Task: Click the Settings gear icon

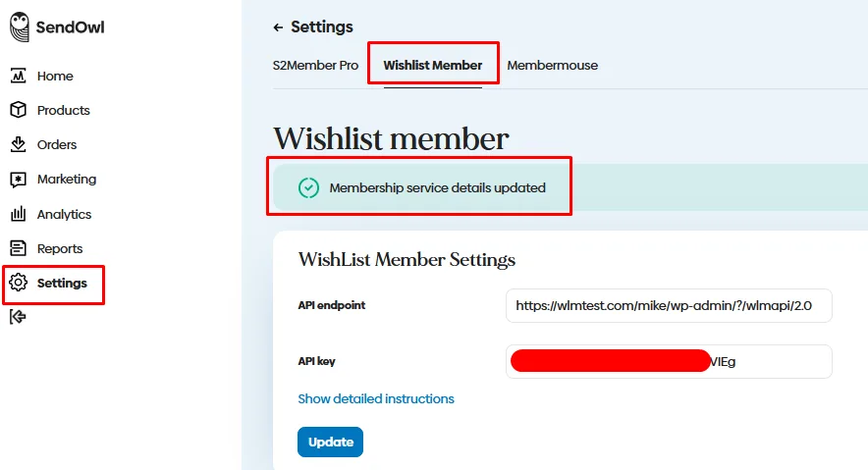Action: pyautogui.click(x=19, y=283)
